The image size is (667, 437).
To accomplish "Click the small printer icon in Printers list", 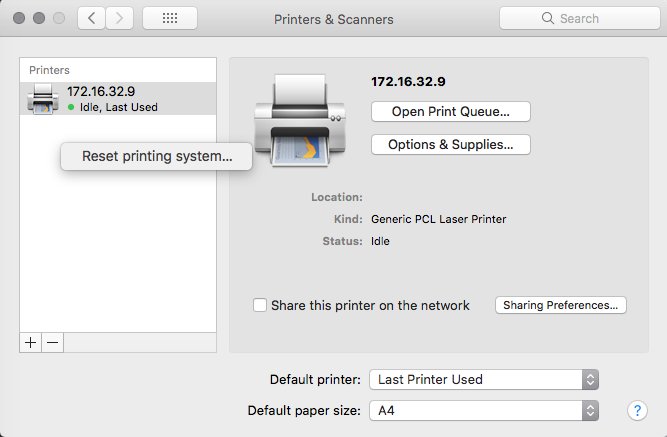I will pos(43,99).
